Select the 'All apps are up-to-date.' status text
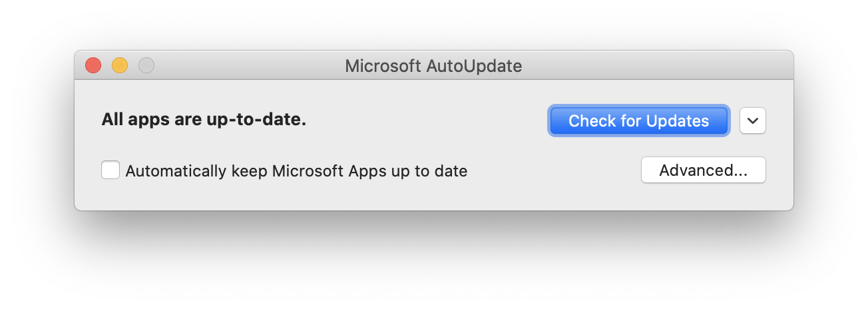 pyautogui.click(x=204, y=121)
